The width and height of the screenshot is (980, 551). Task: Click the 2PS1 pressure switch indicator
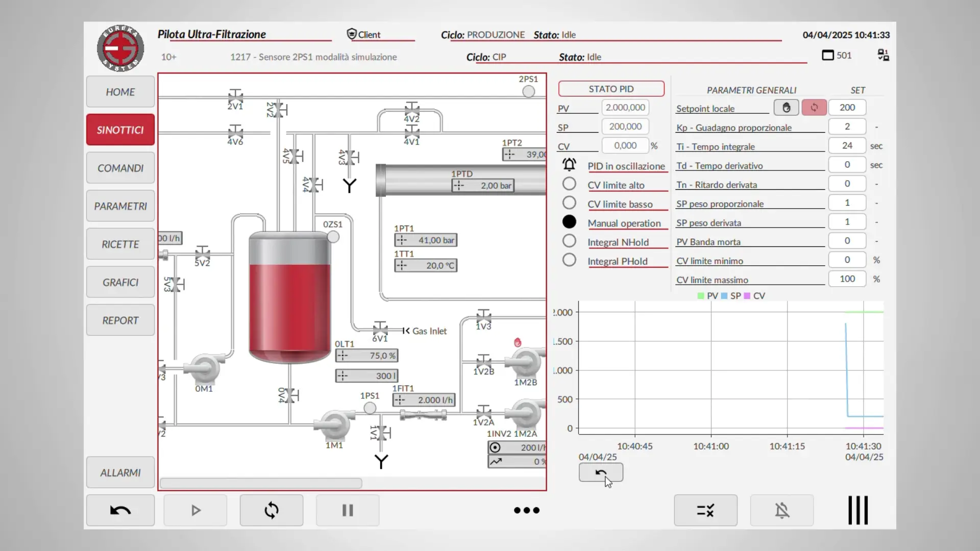(528, 91)
